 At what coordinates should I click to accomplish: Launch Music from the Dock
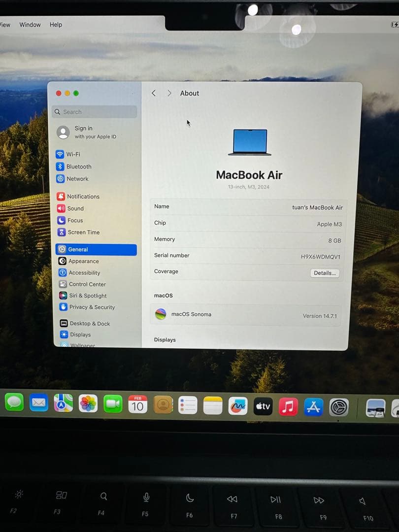coord(288,406)
